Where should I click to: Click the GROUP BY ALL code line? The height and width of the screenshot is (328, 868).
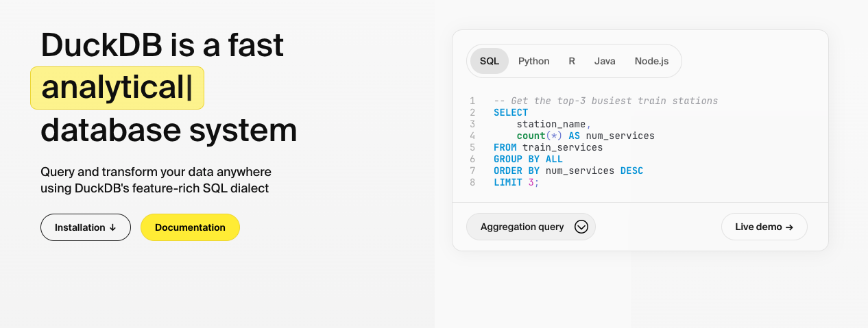[x=528, y=159]
